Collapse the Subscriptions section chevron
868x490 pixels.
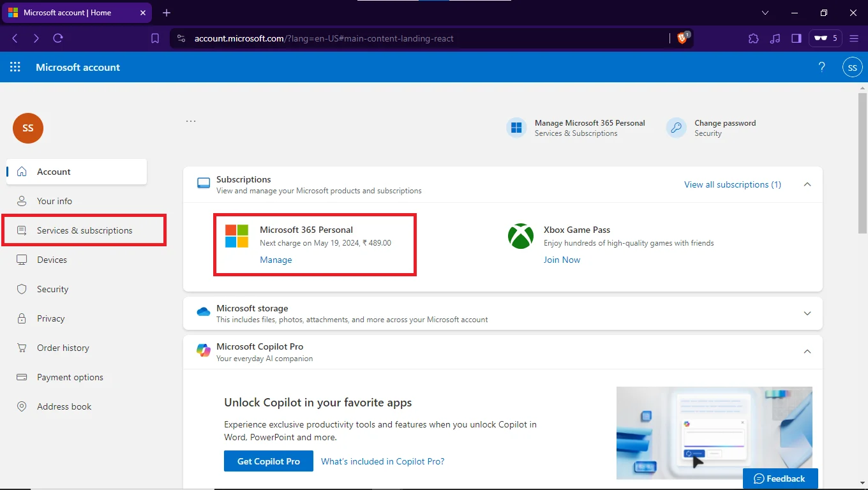click(807, 184)
